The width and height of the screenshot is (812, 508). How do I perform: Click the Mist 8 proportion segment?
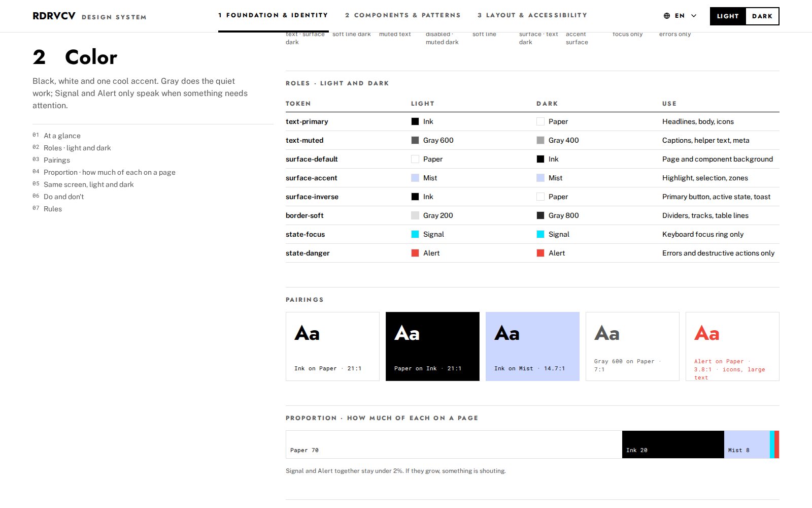click(x=747, y=444)
